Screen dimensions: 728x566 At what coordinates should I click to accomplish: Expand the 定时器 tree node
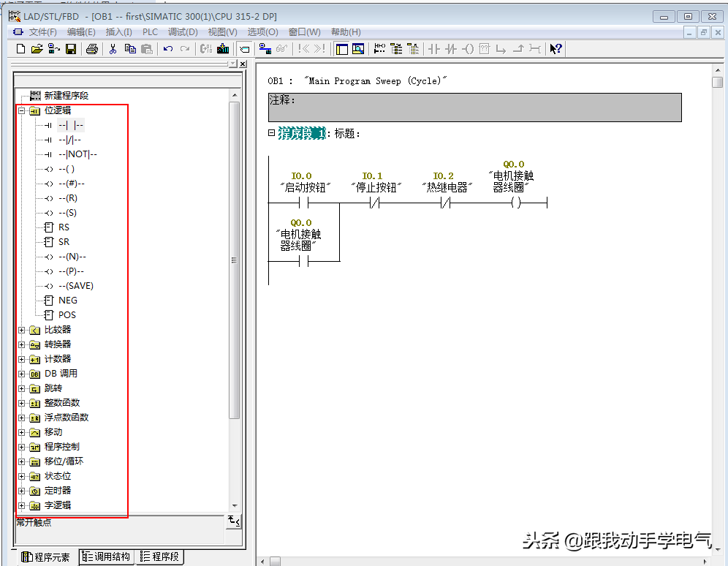click(21, 491)
